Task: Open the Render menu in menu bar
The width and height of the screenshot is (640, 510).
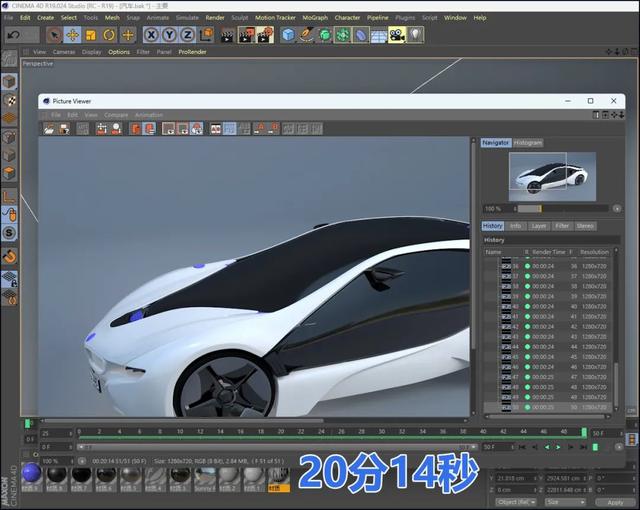Action: coord(215,18)
